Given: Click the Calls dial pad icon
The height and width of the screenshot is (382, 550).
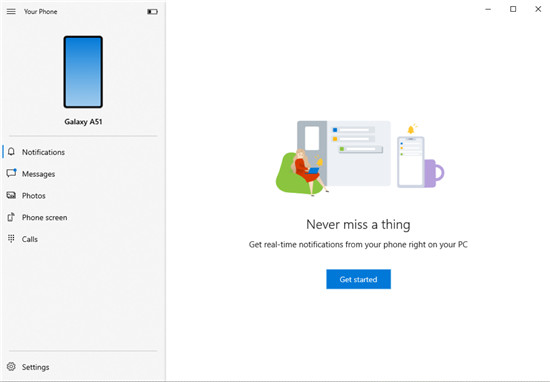Looking at the screenshot, I should [x=11, y=239].
